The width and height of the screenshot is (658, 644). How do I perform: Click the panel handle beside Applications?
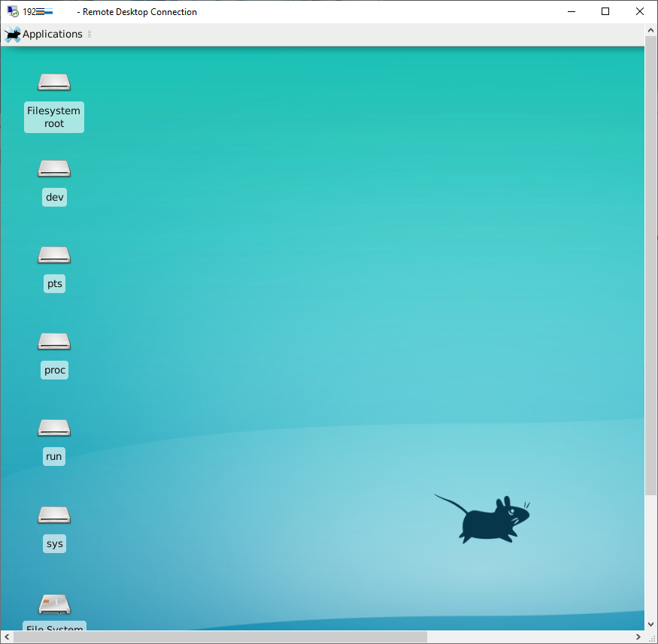pos(89,35)
